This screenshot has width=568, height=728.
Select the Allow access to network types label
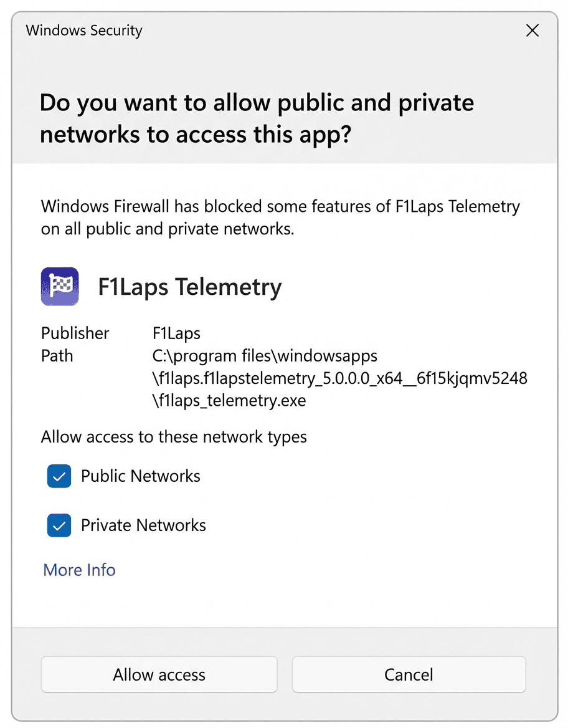173,436
